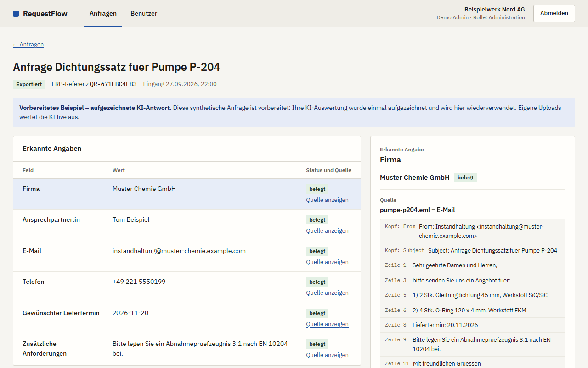Click Eingang 27.09.2026, 22:00 timestamp

pyautogui.click(x=180, y=84)
